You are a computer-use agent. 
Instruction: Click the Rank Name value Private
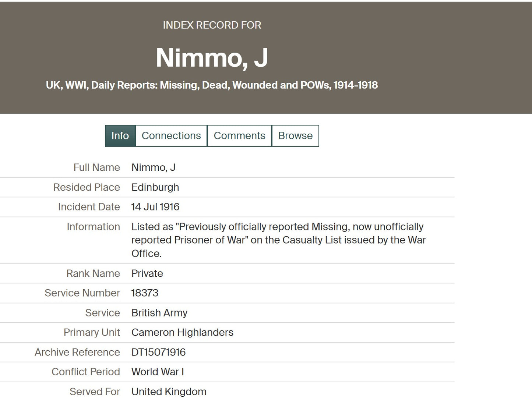coord(147,273)
